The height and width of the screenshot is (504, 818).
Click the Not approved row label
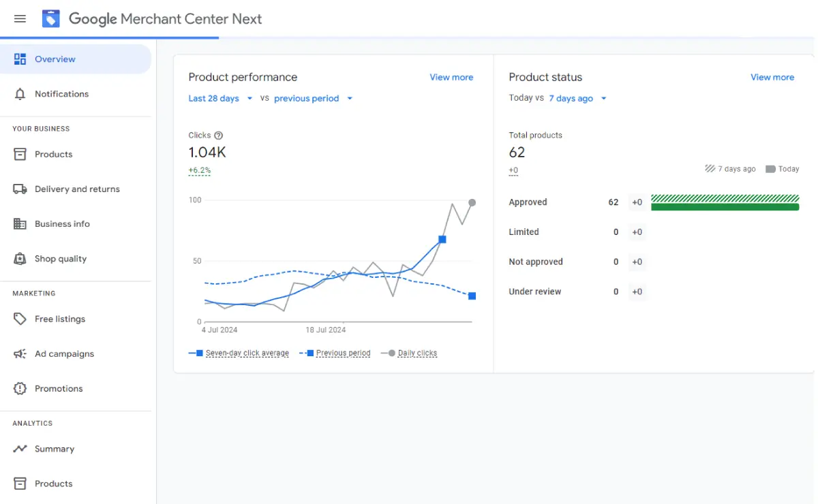click(x=536, y=262)
